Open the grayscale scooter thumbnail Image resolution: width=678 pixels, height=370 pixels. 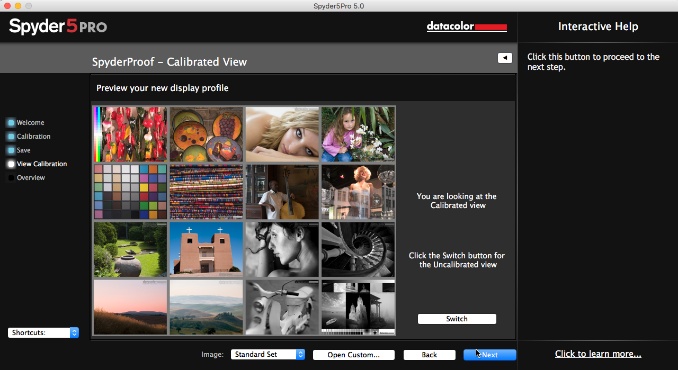click(x=282, y=307)
